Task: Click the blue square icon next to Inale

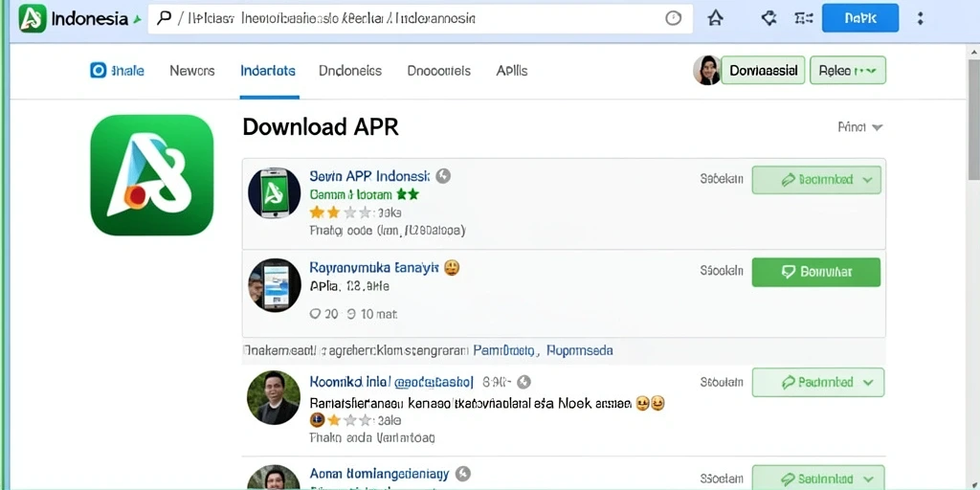Action: point(99,71)
